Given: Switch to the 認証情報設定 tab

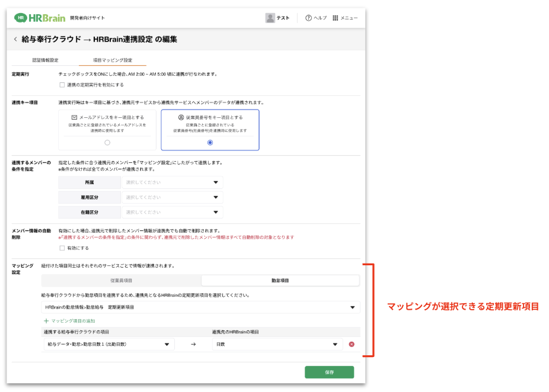Looking at the screenshot, I should pyautogui.click(x=45, y=60).
